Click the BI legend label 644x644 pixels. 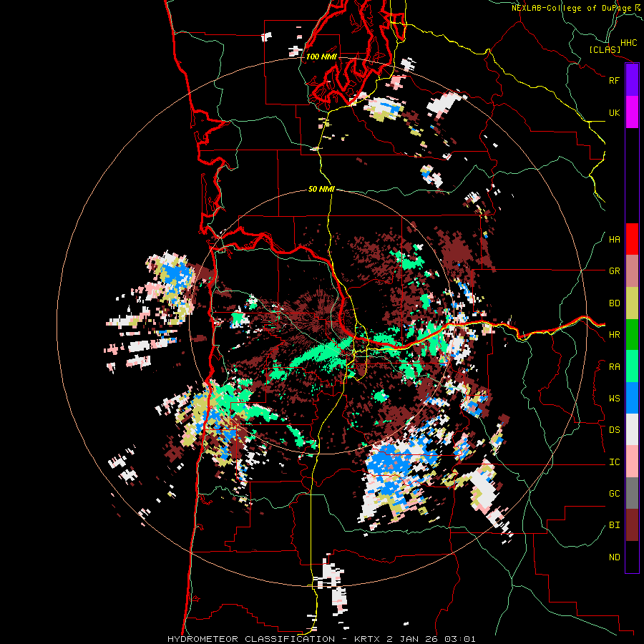tap(614, 525)
